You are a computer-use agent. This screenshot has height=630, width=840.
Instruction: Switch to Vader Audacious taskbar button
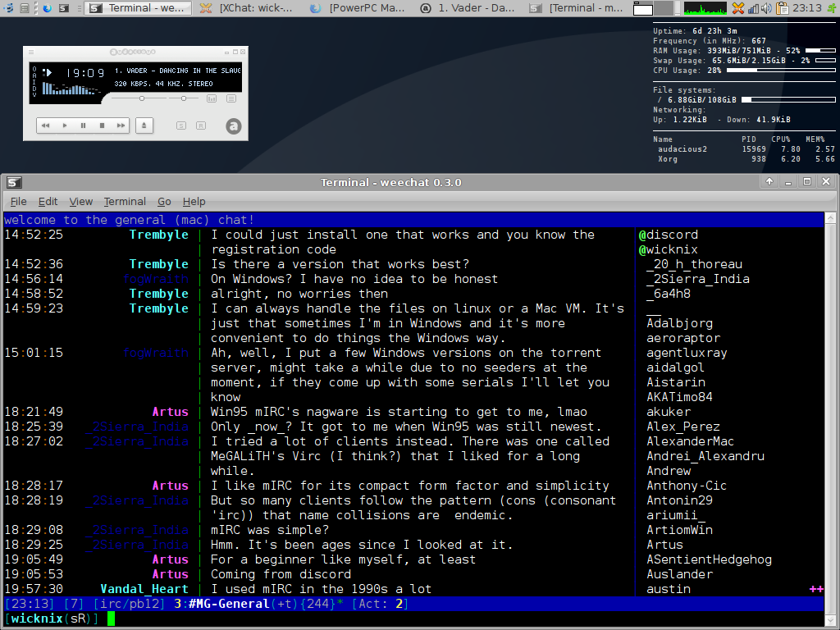click(468, 8)
